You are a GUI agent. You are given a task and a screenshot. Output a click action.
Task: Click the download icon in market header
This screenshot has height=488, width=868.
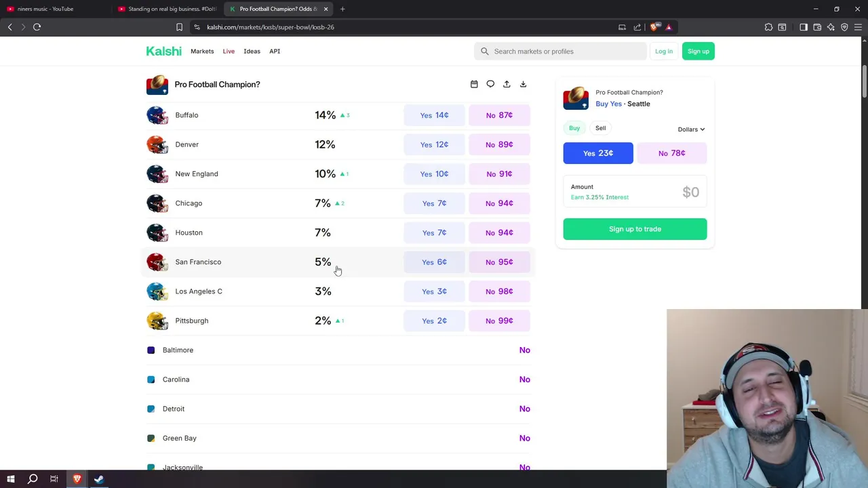click(523, 84)
